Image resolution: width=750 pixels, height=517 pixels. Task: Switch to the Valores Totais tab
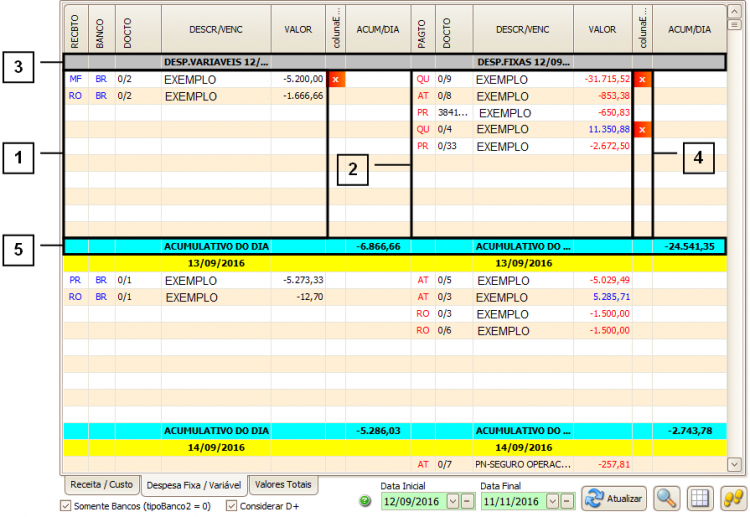point(284,484)
